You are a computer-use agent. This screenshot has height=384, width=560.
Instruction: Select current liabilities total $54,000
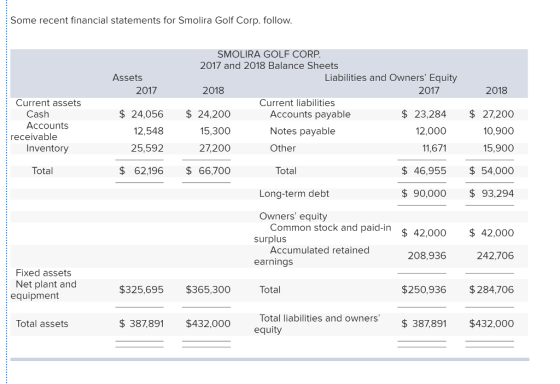coord(491,171)
